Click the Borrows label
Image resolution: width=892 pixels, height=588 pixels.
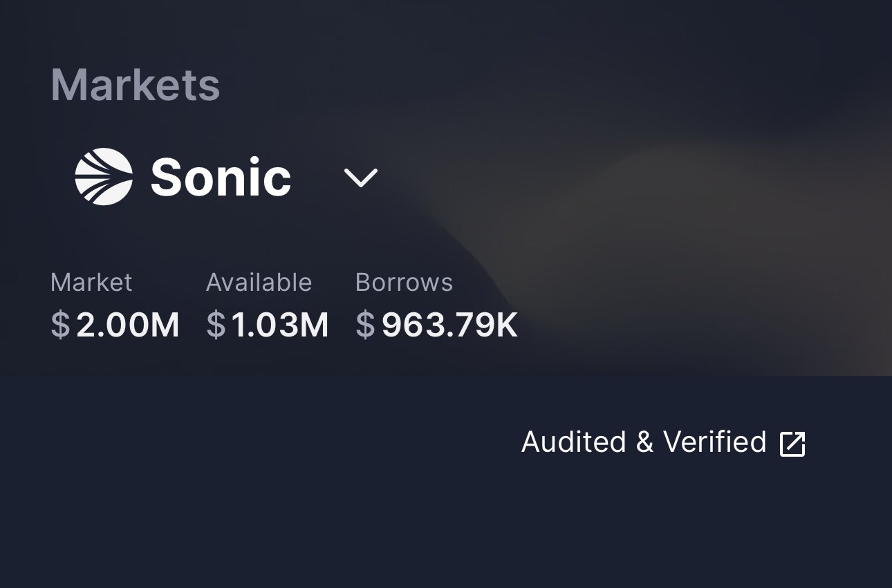[x=404, y=283]
